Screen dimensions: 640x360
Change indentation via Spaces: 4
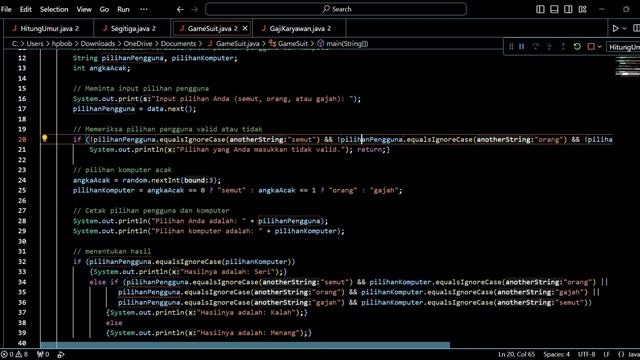[x=556, y=354]
